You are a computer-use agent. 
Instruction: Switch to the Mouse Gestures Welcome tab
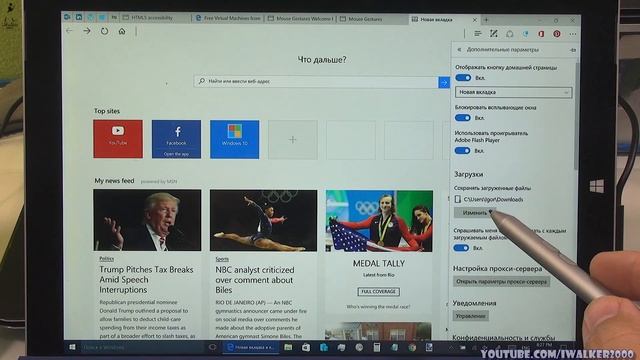coord(300,19)
